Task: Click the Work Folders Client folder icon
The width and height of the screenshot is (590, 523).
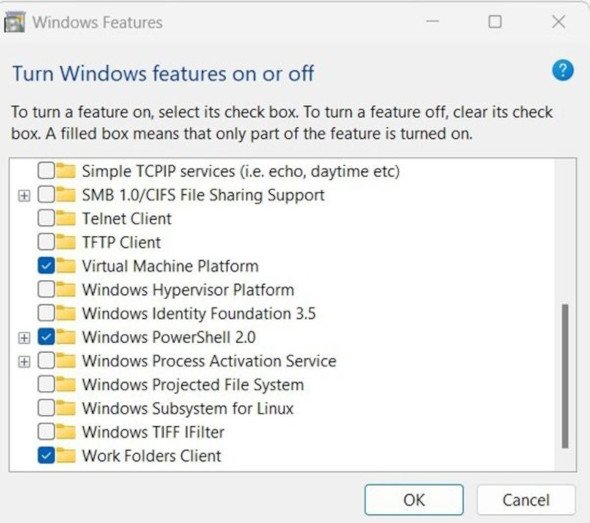Action: tap(66, 455)
